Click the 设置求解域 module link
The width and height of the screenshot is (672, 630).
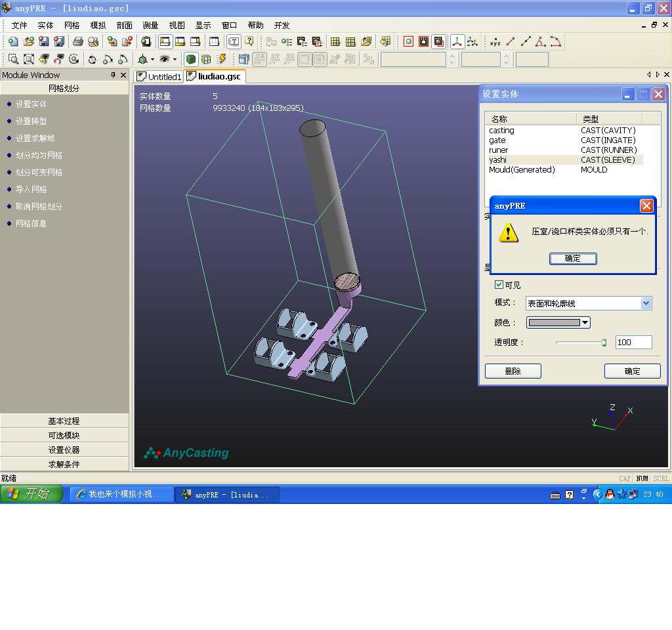click(35, 138)
